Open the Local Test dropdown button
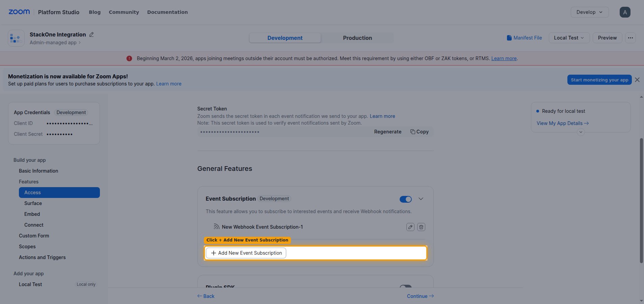Viewport: 644px width, 304px height. (569, 38)
